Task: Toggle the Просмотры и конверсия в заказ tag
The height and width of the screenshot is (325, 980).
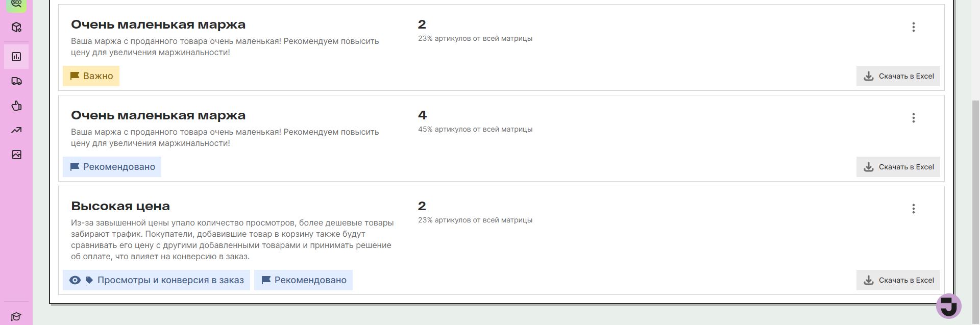Action: click(156, 280)
